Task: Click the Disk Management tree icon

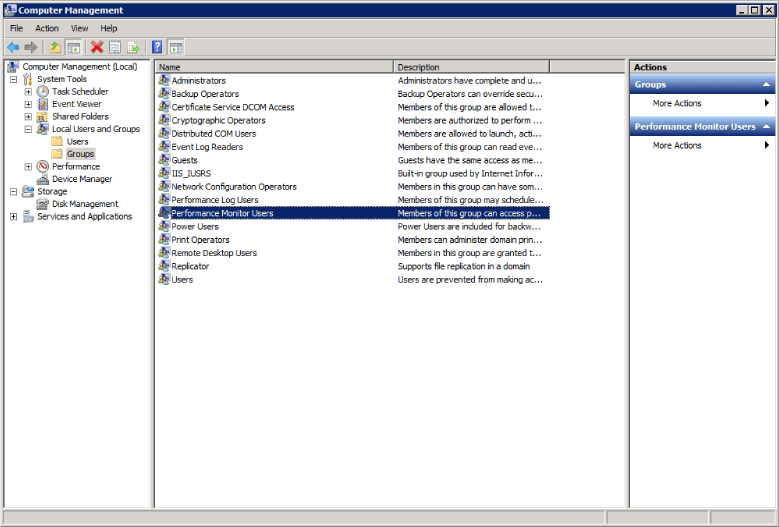Action: (x=43, y=204)
